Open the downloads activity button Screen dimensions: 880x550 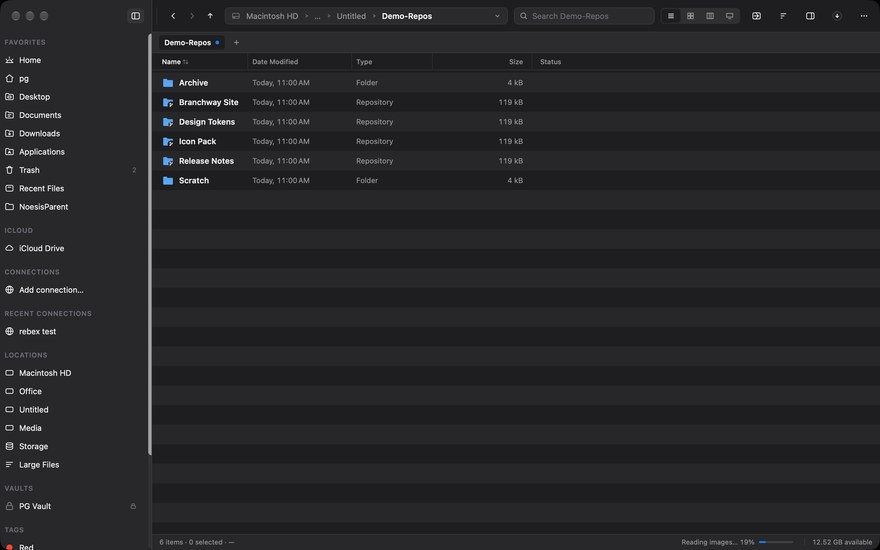coord(837,16)
